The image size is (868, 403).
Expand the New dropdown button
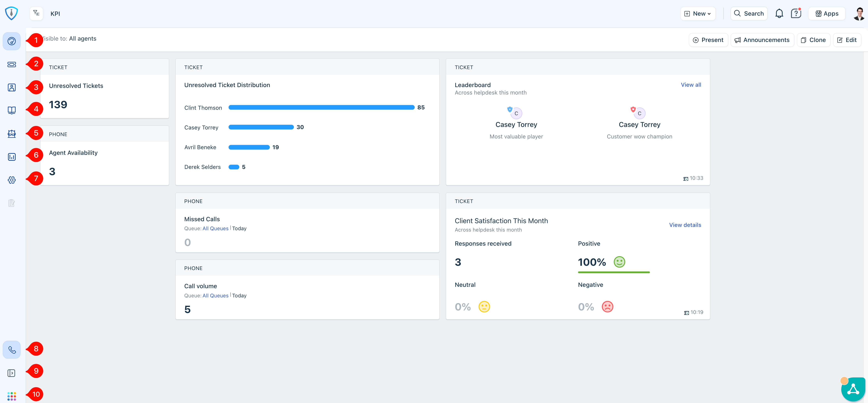(x=698, y=13)
